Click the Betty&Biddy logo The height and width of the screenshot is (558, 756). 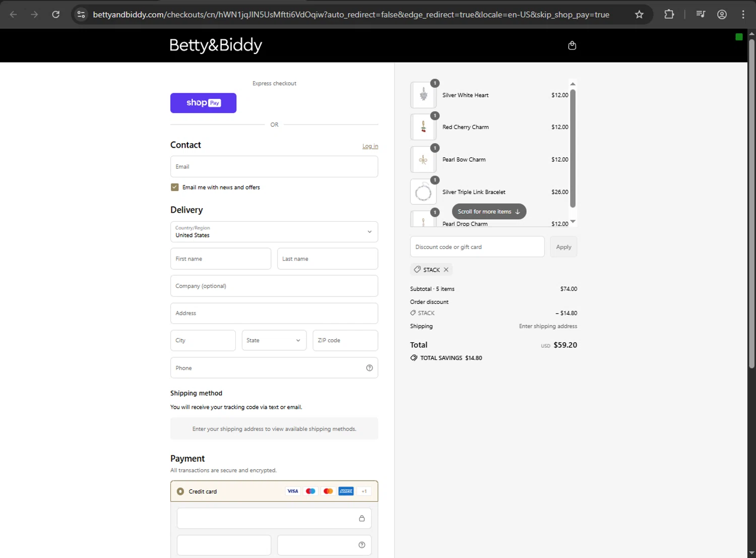pos(216,45)
